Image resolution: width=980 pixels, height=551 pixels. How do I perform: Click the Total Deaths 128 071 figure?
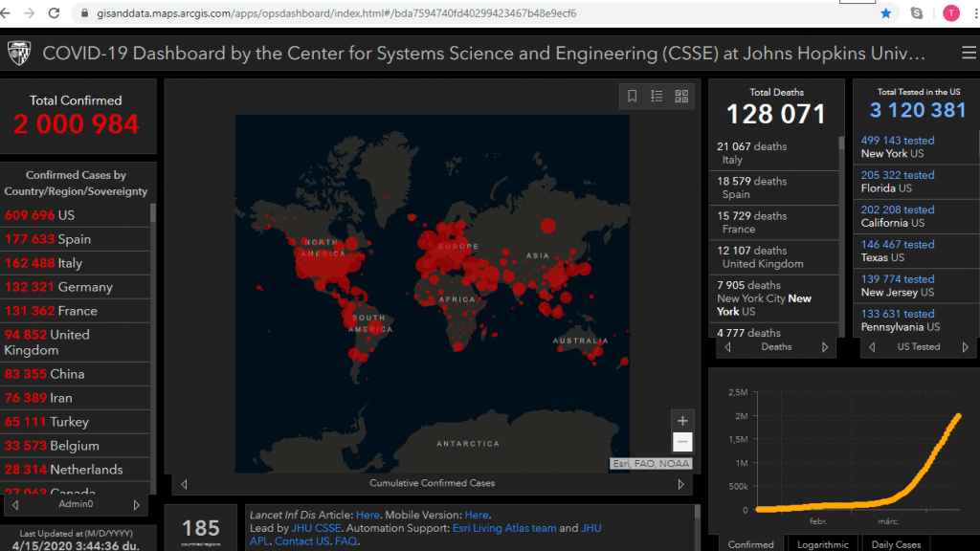[776, 114]
